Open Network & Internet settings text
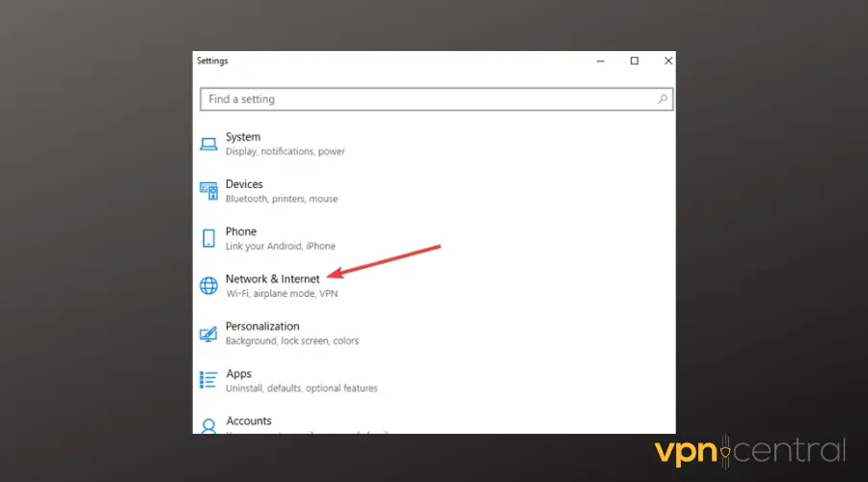This screenshot has width=868, height=482. (272, 279)
